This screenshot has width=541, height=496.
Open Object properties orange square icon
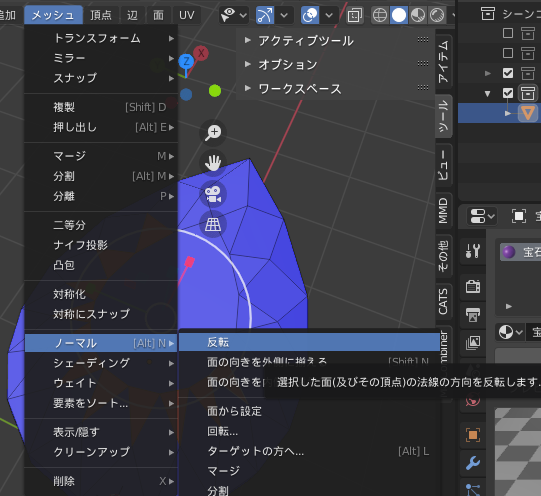tap(473, 435)
